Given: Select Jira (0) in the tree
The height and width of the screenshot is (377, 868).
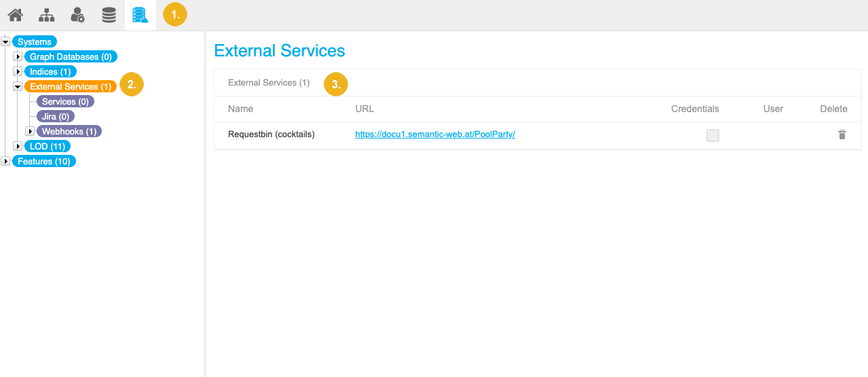Looking at the screenshot, I should tap(56, 117).
